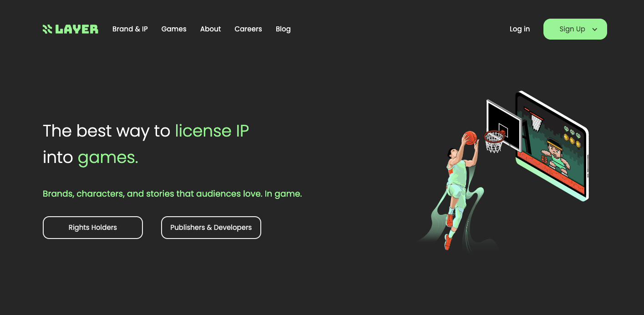Click the Publishers & Developers button
The width and height of the screenshot is (644, 315).
211,227
